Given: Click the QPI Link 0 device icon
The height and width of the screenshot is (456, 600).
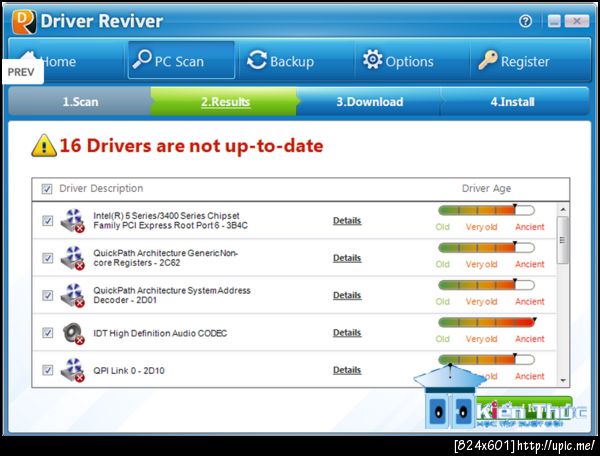Looking at the screenshot, I should 73,370.
